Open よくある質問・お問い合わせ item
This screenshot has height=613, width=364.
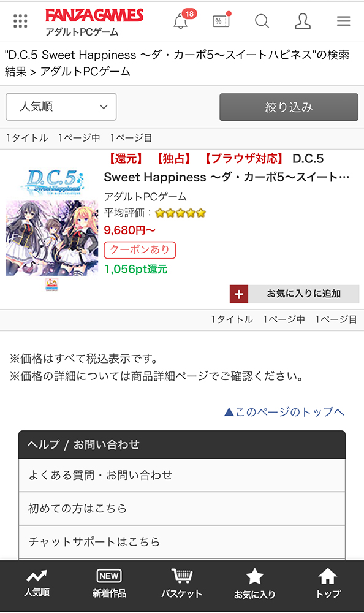click(182, 475)
